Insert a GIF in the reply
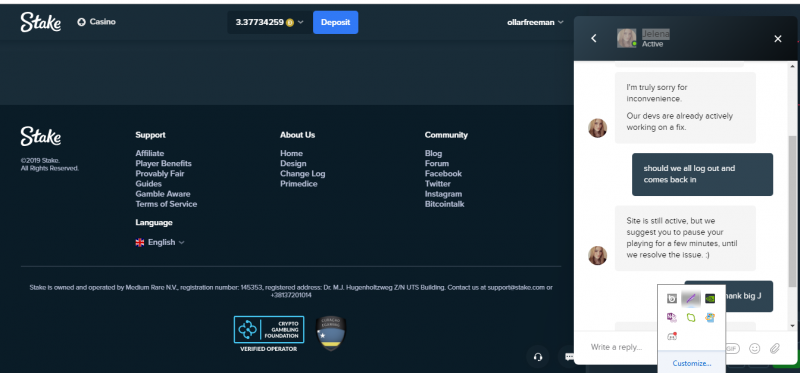The height and width of the screenshot is (373, 800). [732, 348]
